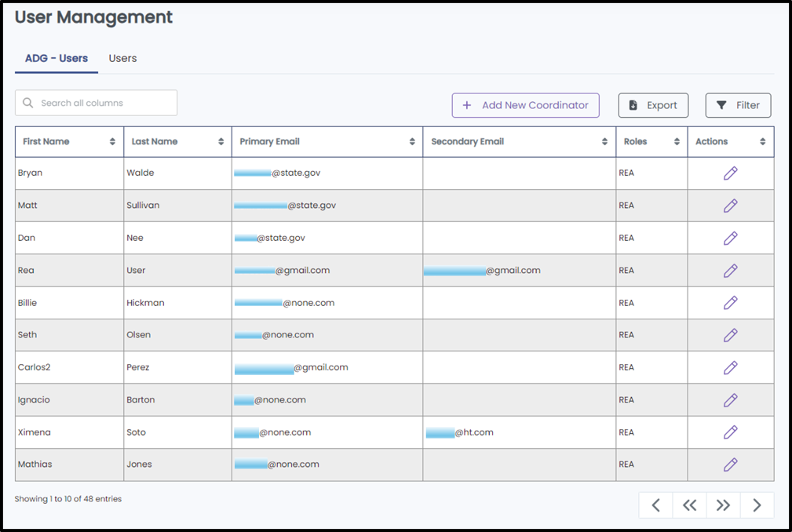Image resolution: width=792 pixels, height=532 pixels.
Task: Click the Hickman last name cell
Action: tap(178, 303)
